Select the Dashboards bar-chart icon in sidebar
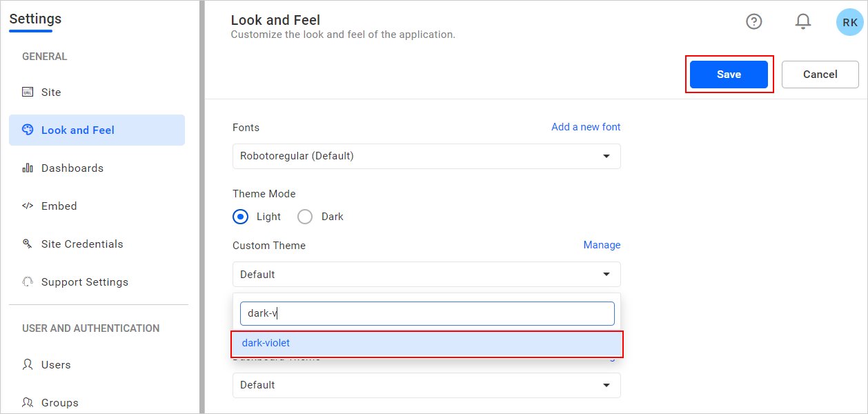The width and height of the screenshot is (868, 414). click(x=27, y=168)
